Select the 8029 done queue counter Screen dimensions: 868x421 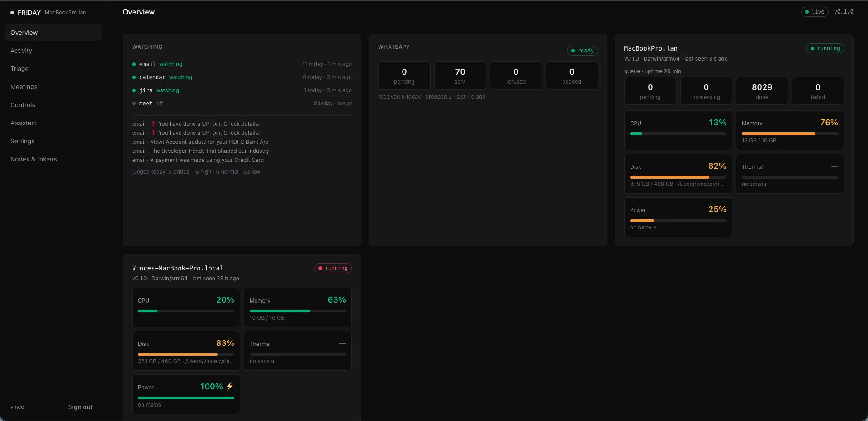[762, 91]
